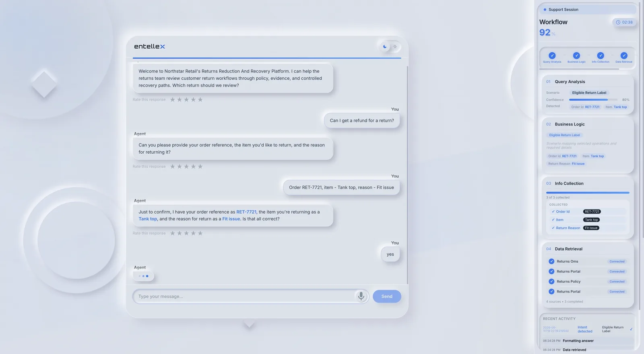The height and width of the screenshot is (354, 644).
Task: Click the dark Tank top badge
Action: 591,220
